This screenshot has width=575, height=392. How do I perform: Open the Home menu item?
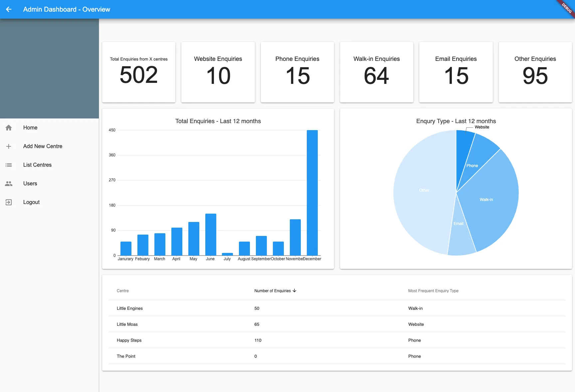pos(49,128)
